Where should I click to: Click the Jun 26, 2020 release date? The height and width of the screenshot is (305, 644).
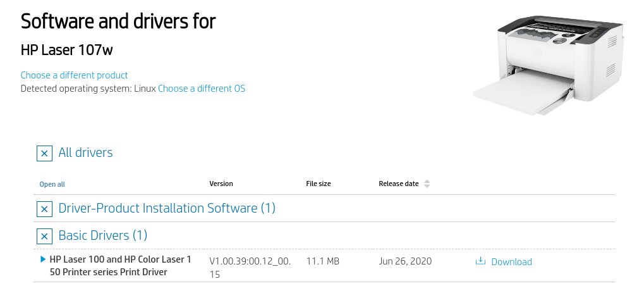pos(405,261)
